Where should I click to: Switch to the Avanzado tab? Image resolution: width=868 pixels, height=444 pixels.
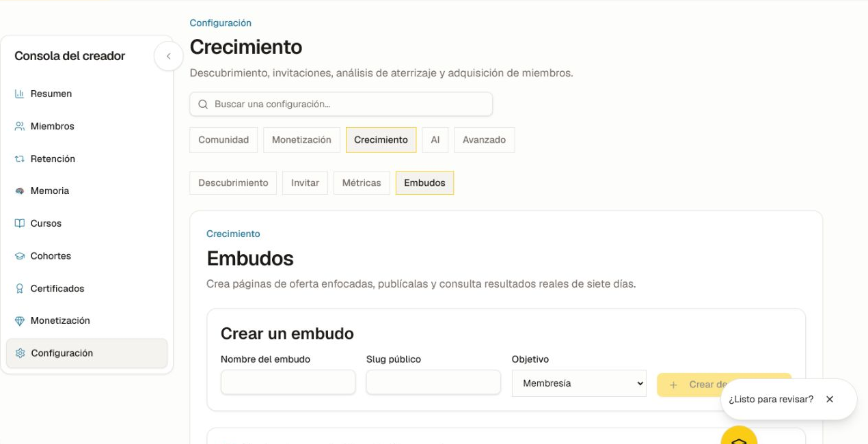[484, 140]
